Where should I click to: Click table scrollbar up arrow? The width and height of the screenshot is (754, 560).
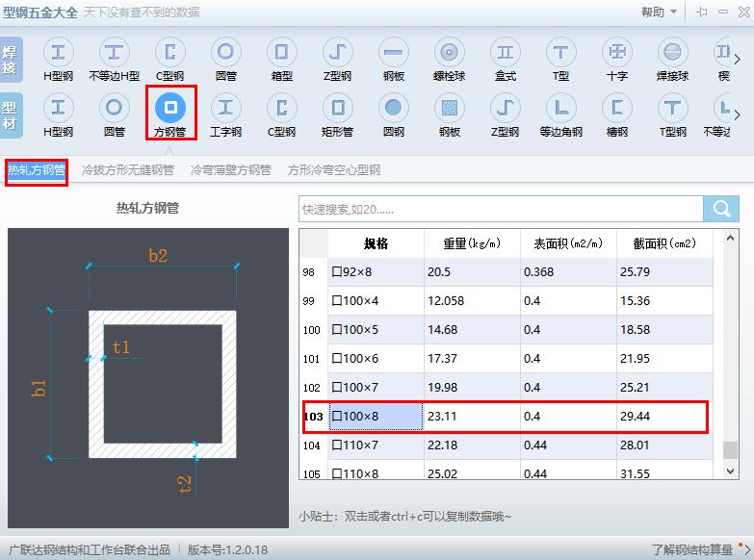[730, 238]
